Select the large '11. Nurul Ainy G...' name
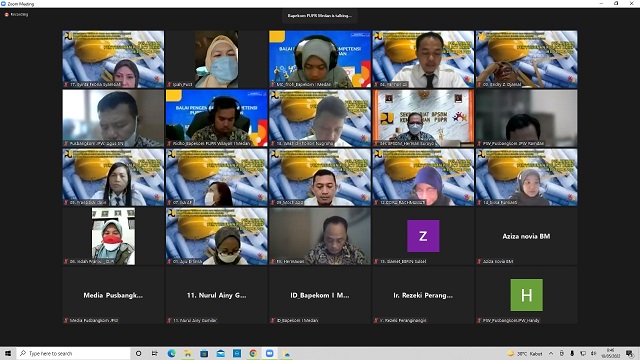This screenshot has width=640, height=360. pos(216,295)
